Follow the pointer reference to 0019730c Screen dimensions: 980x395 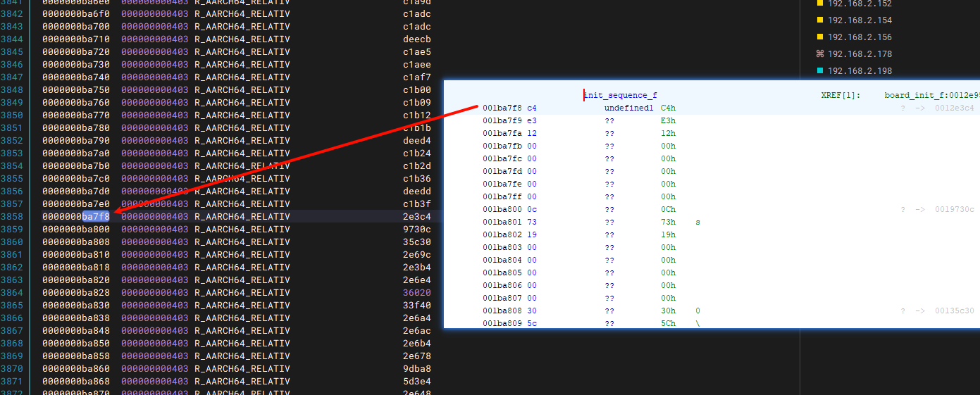point(955,210)
